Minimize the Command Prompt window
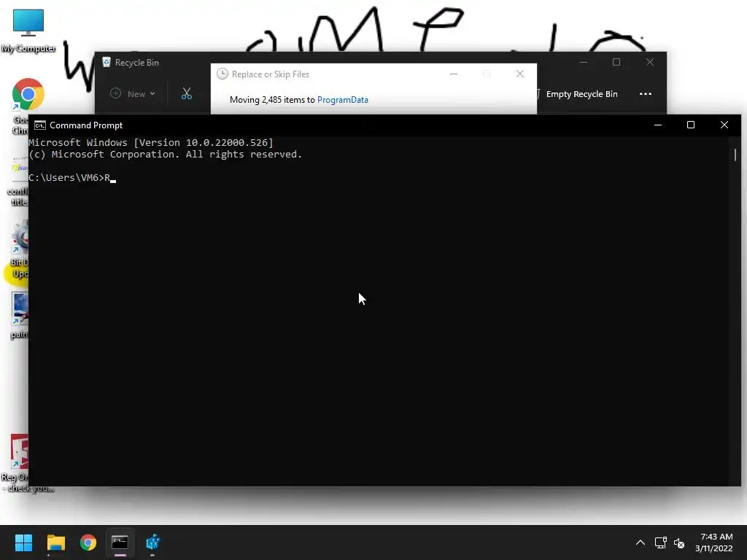The width and height of the screenshot is (747, 560). [x=658, y=125]
